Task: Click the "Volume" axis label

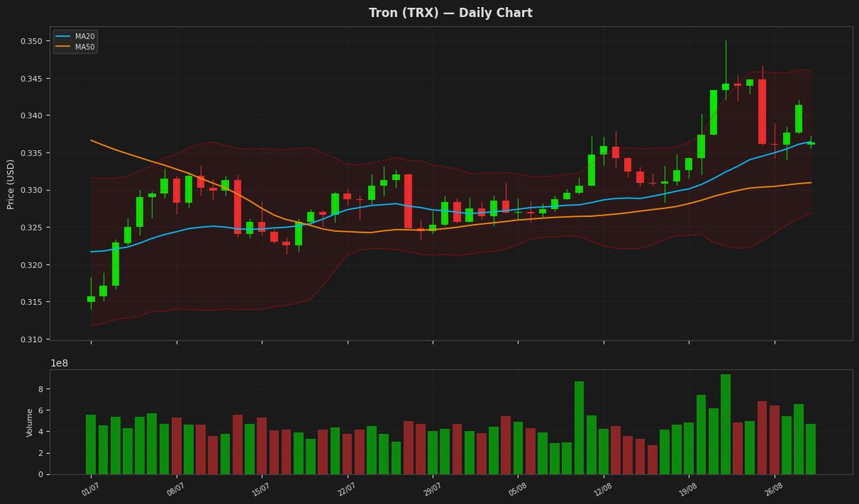Action: tap(30, 422)
